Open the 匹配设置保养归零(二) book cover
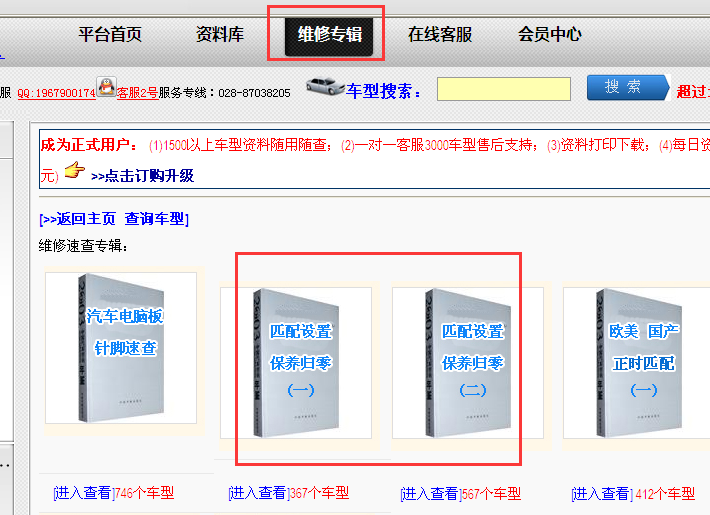710x515 pixels. pos(468,363)
